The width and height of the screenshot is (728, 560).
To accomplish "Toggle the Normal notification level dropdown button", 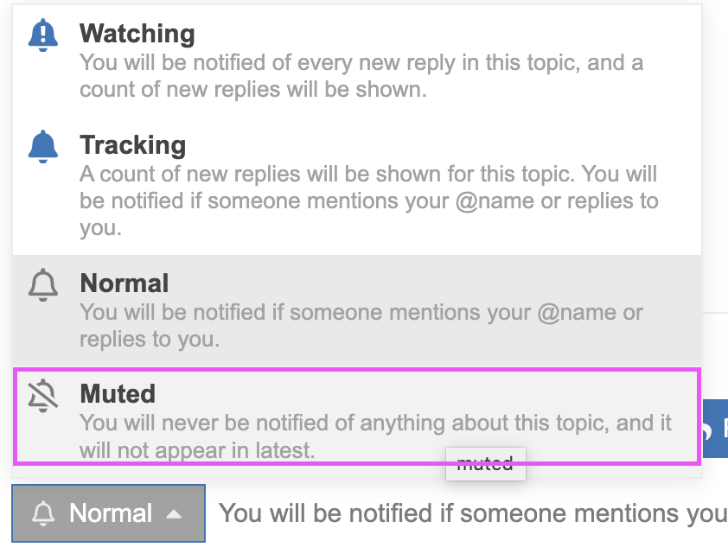I will (x=109, y=513).
